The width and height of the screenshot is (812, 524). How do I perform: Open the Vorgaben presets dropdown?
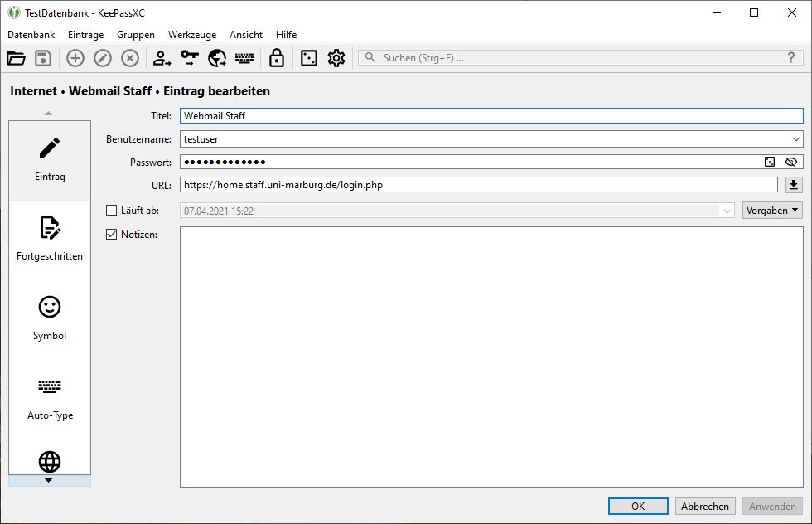[772, 211]
